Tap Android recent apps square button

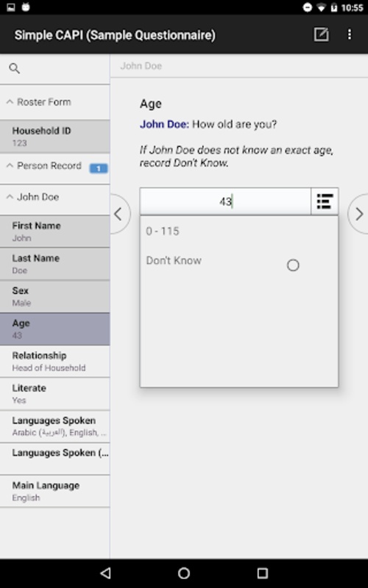[x=262, y=573]
